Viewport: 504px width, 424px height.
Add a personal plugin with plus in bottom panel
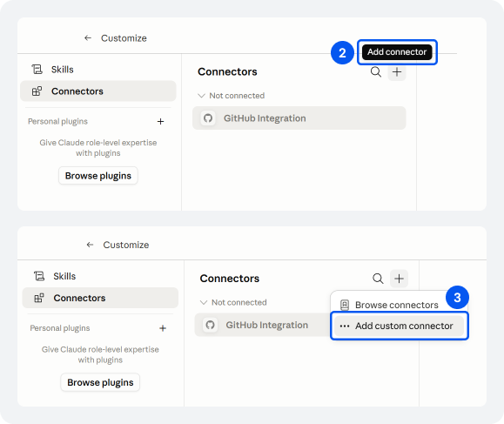pos(163,328)
